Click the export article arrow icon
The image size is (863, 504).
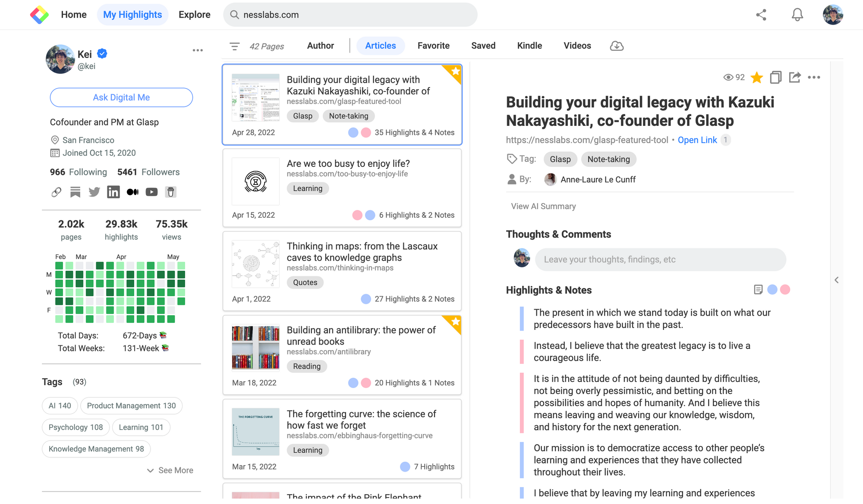tap(794, 77)
